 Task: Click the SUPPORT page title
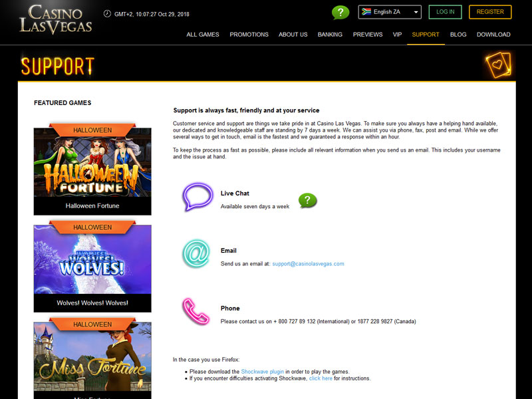57,66
